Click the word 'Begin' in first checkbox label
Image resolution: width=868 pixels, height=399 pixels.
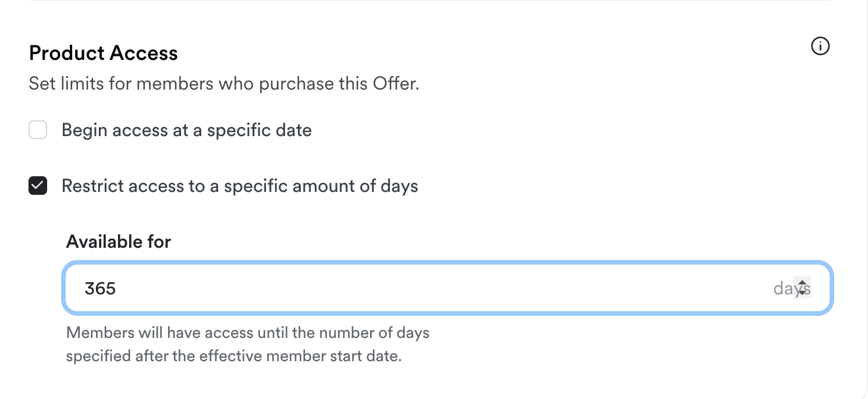(84, 130)
